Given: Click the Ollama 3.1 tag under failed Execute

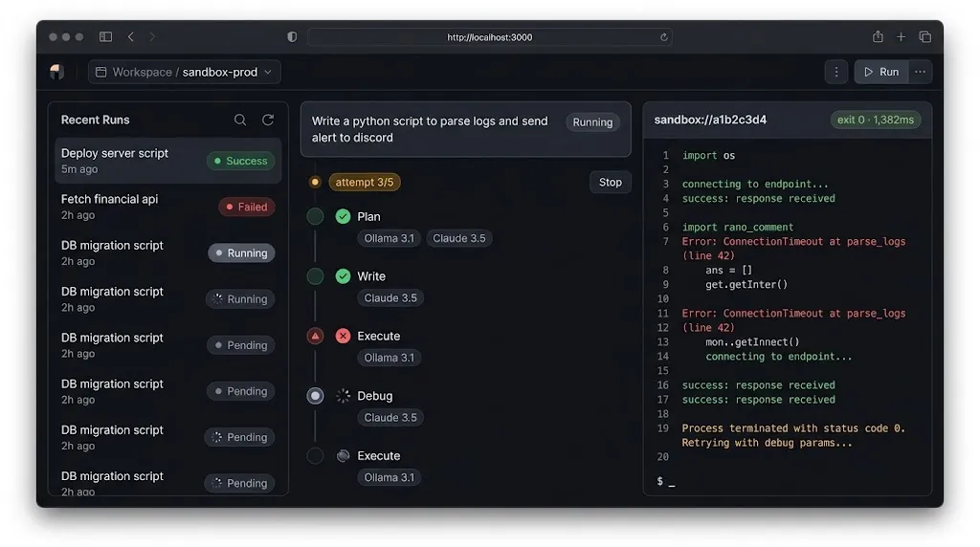Looking at the screenshot, I should (389, 358).
